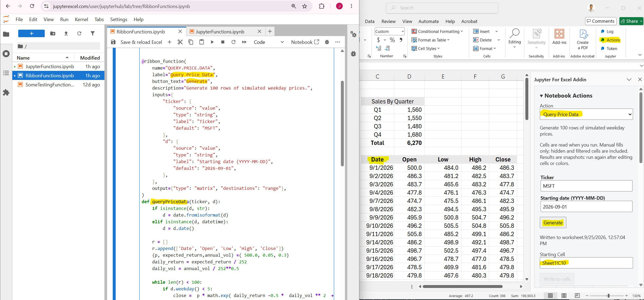Click the Generate button in the addin pane

[553, 222]
